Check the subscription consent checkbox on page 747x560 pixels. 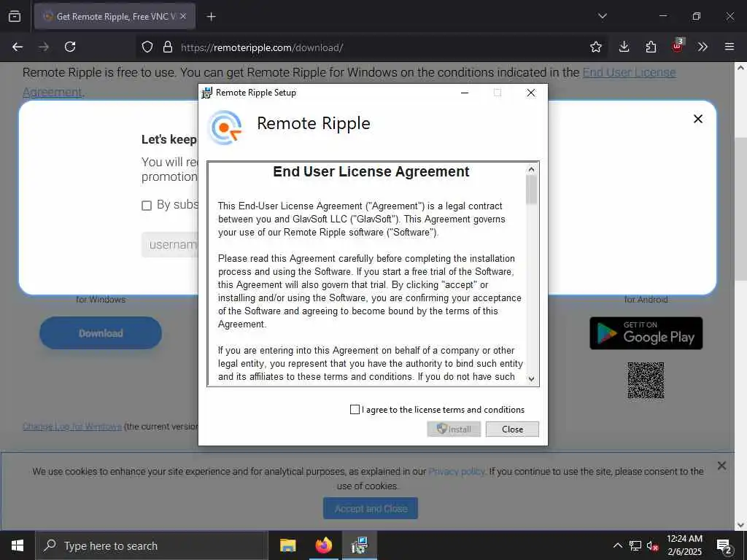pos(147,205)
